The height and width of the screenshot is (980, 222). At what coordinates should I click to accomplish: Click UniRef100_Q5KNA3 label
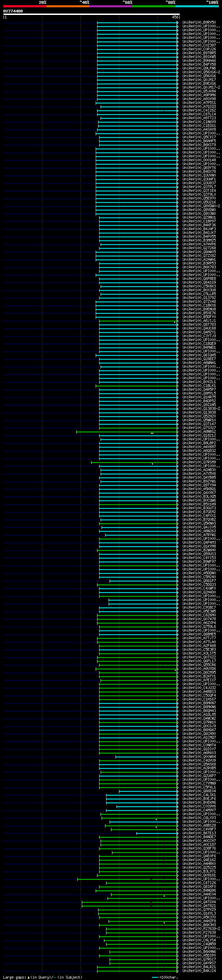click(x=199, y=523)
